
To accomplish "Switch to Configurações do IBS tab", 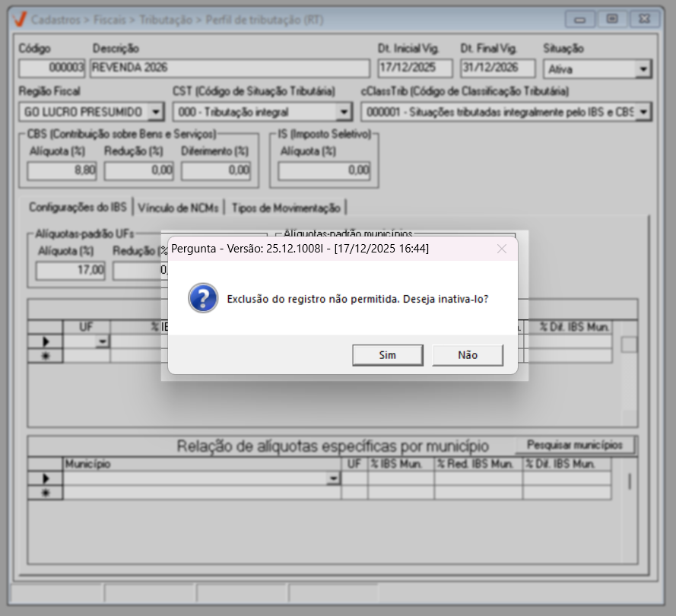I will point(78,208).
